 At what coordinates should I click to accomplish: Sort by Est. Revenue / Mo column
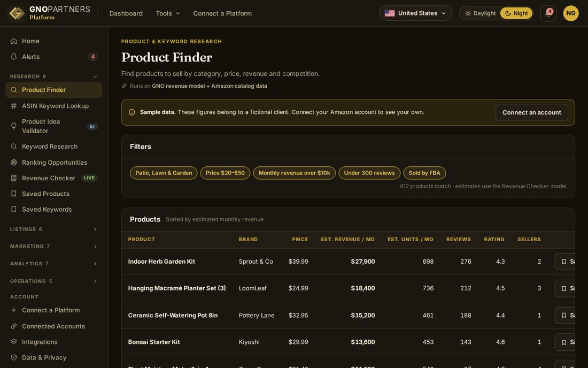347,239
